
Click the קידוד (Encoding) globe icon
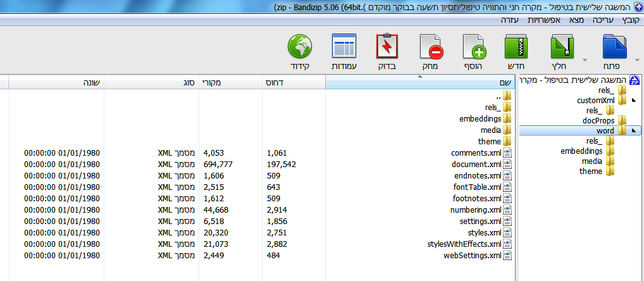pos(300,46)
